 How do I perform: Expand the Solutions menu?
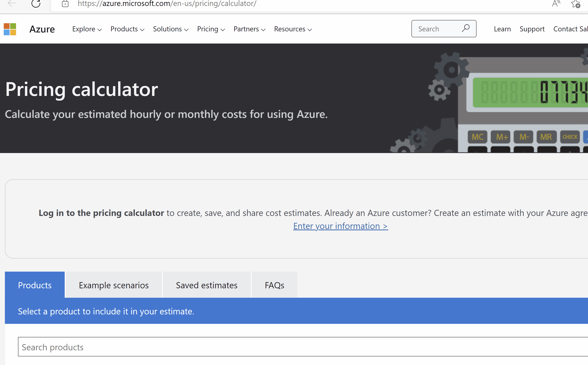pyautogui.click(x=170, y=29)
